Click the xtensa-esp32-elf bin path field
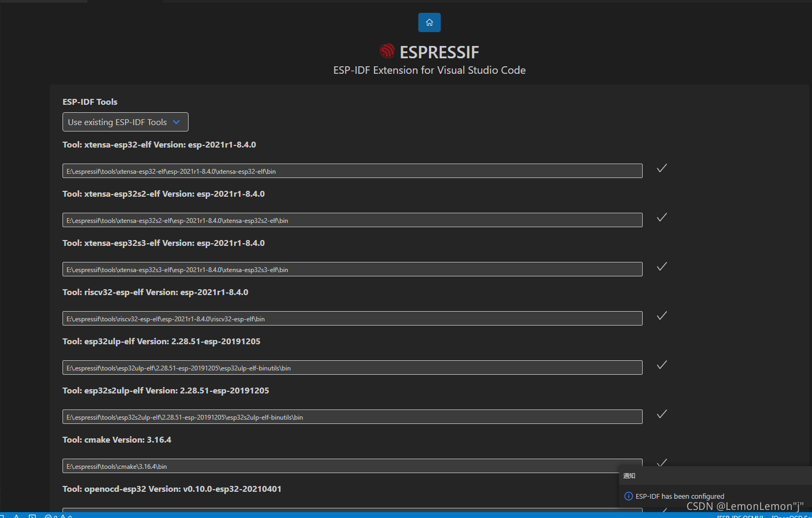The image size is (812, 518). [353, 171]
